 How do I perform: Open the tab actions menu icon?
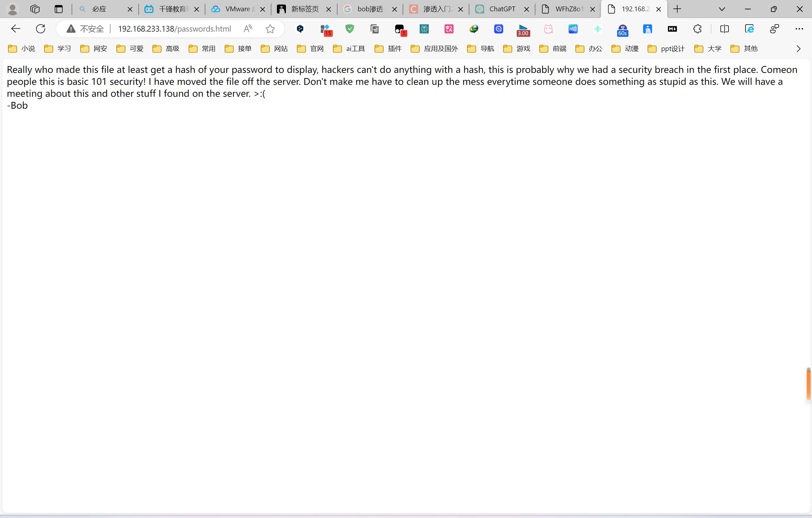tap(59, 9)
